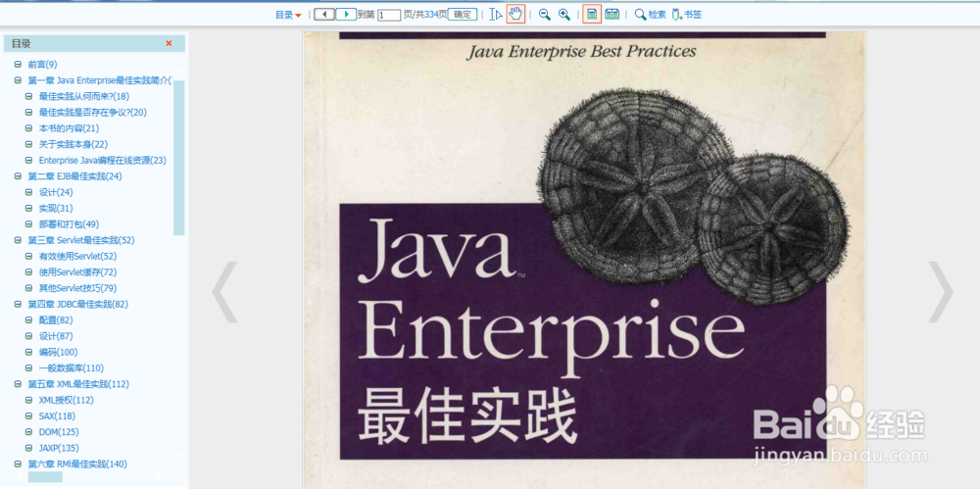Viewport: 980px width, 489px height.
Task: Click the 实现(31) node icon
Action: click(x=28, y=208)
